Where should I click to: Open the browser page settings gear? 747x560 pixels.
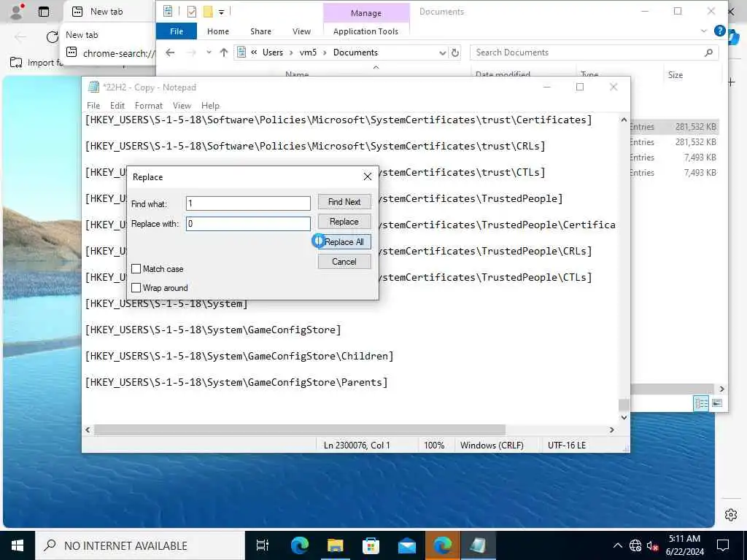(x=731, y=515)
